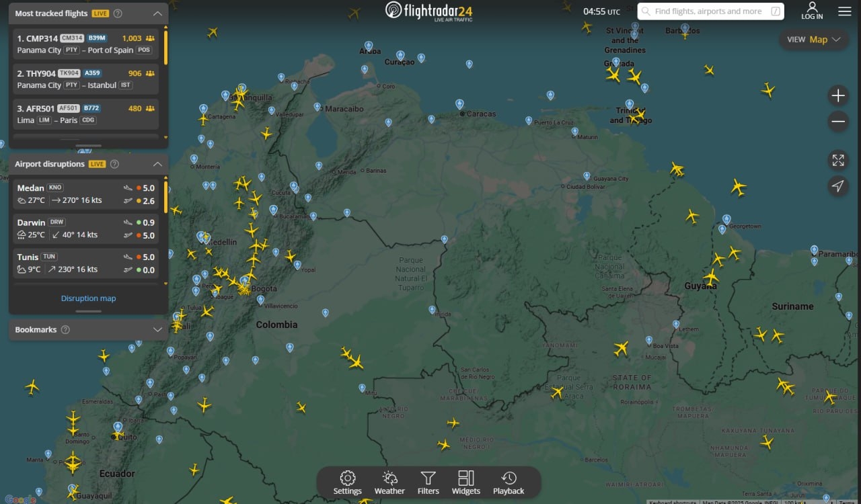The width and height of the screenshot is (861, 504).
Task: Click the Log In account icon
Action: (x=812, y=11)
